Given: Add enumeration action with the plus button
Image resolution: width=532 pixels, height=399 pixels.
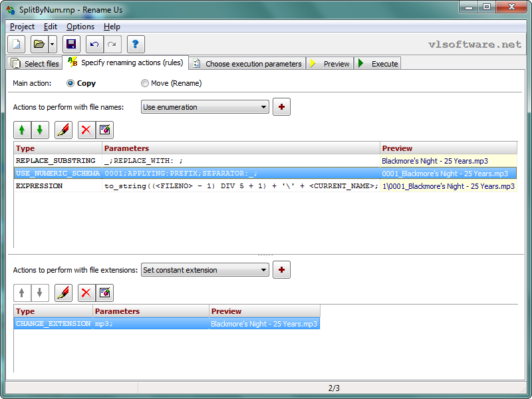Looking at the screenshot, I should coord(281,106).
